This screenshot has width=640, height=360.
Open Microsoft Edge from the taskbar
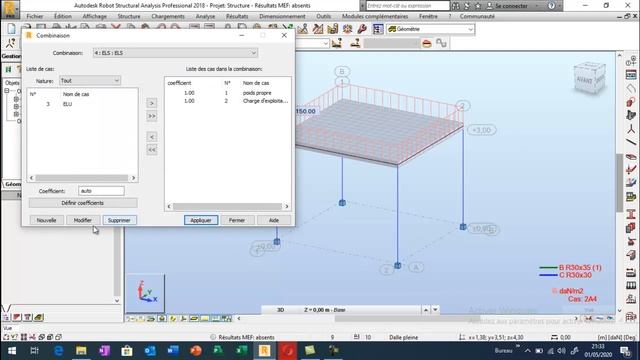pos(58,351)
